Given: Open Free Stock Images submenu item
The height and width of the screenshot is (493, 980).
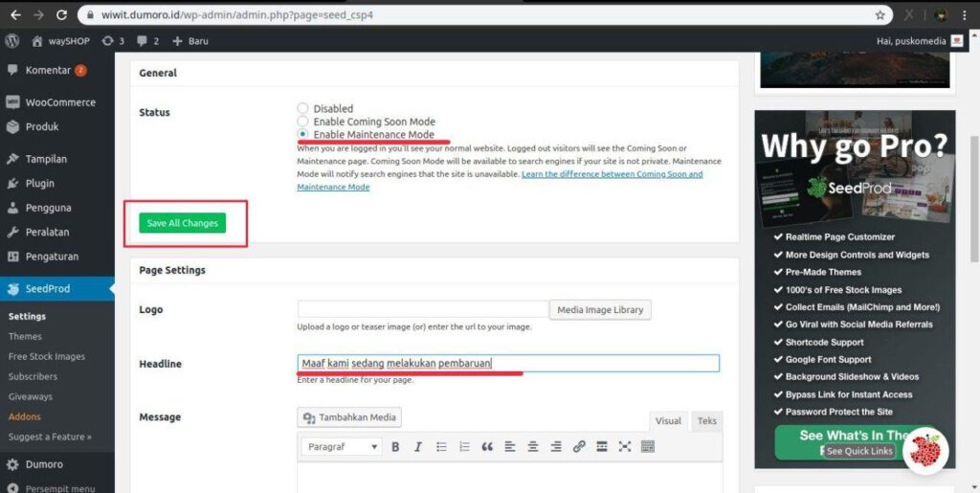Looking at the screenshot, I should pos(47,356).
